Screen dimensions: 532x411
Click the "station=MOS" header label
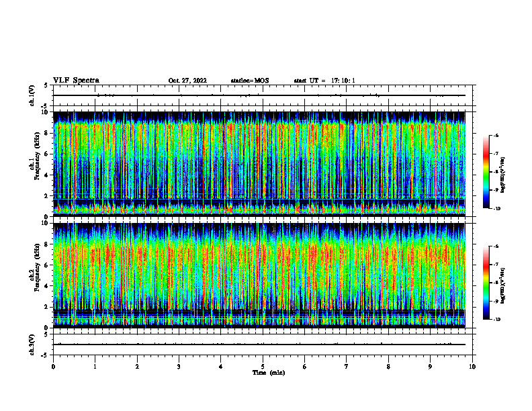[250, 81]
